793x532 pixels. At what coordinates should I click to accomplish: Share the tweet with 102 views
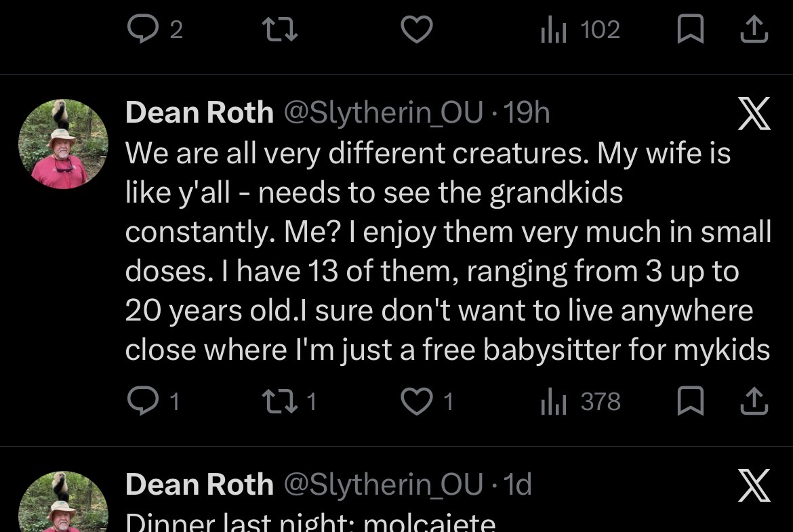pyautogui.click(x=754, y=30)
